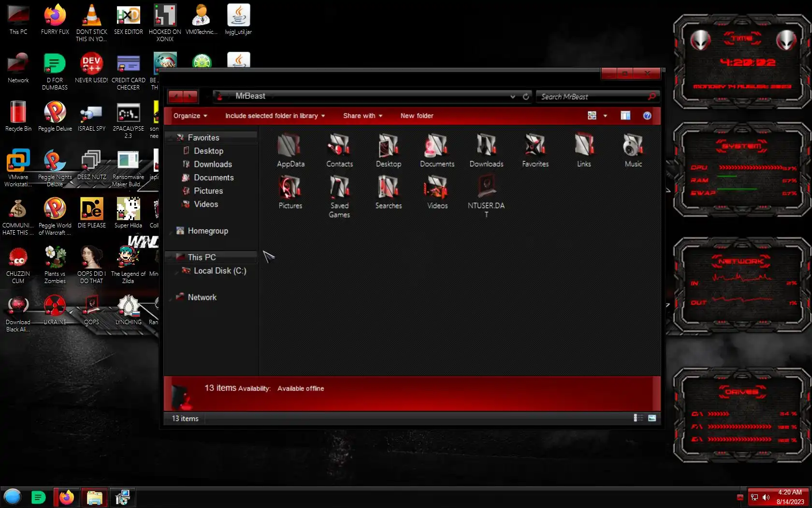This screenshot has width=812, height=508.
Task: Open the Share with menu
Action: pyautogui.click(x=363, y=116)
